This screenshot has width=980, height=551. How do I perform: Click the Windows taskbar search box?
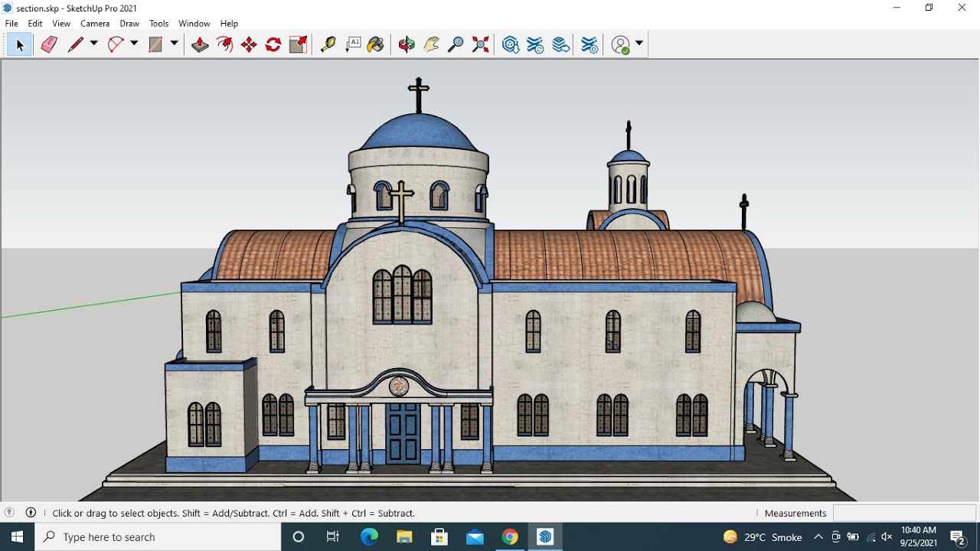(161, 537)
